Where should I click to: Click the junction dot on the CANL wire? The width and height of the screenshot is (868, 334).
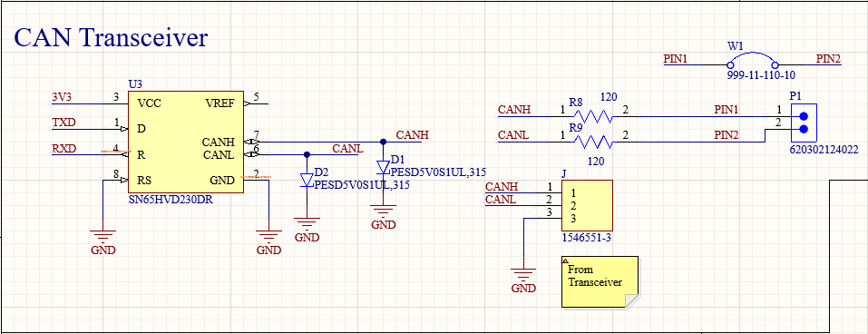(x=307, y=154)
